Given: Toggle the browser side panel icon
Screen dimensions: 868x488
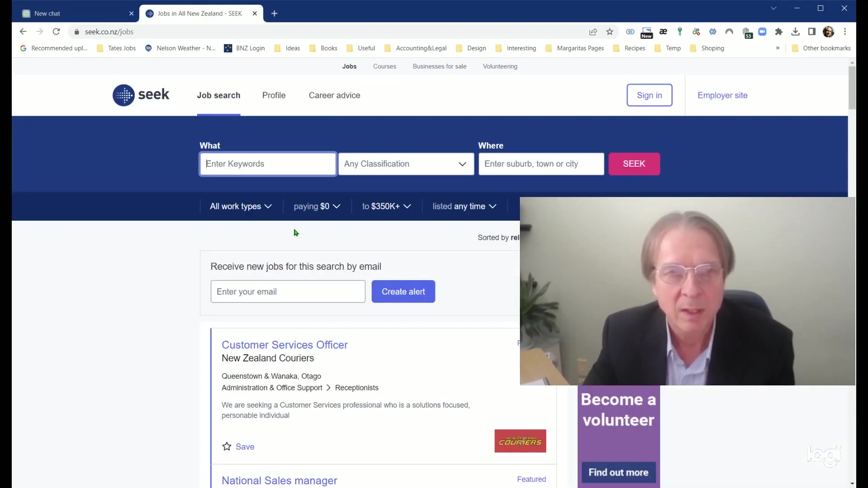Looking at the screenshot, I should tap(812, 32).
